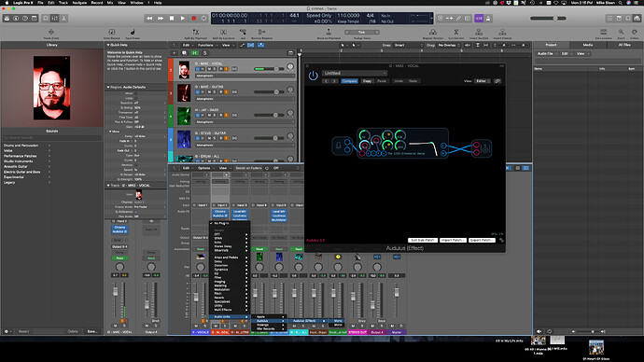The width and height of the screenshot is (644, 362).
Task: Click the Split by Playhead toolbar icon
Action: [x=196, y=32]
